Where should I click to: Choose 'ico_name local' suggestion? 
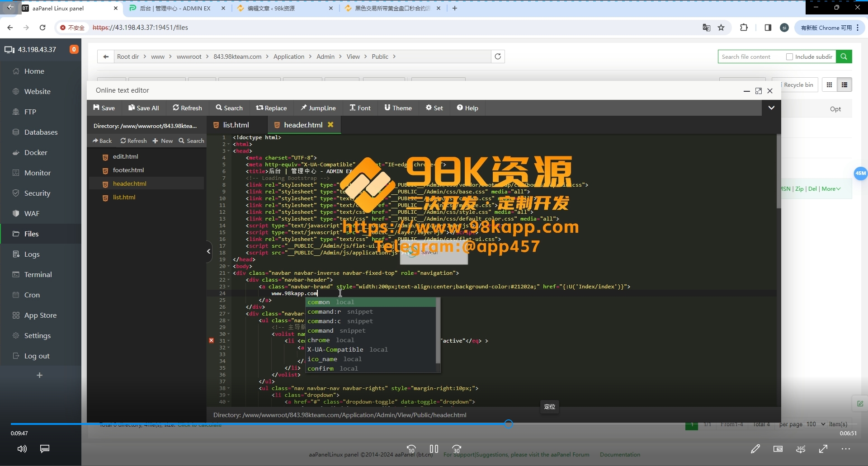pyautogui.click(x=371, y=359)
